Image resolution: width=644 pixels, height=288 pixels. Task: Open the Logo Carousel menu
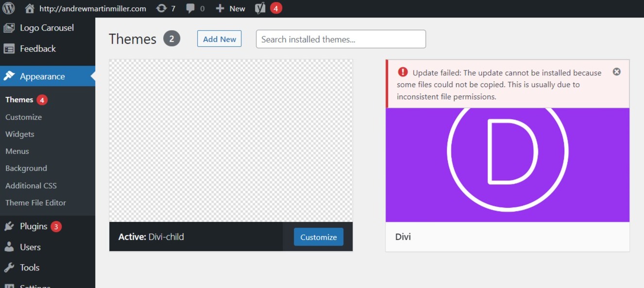(x=47, y=28)
